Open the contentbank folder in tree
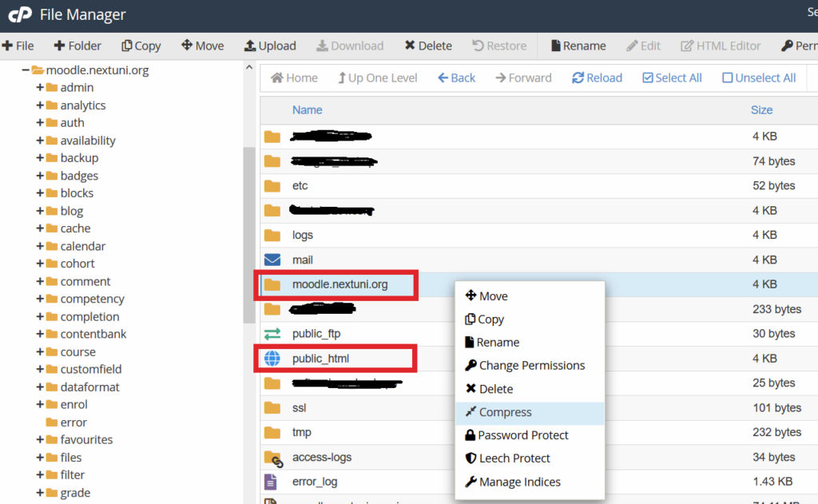The height and width of the screenshot is (504, 818). (93, 334)
